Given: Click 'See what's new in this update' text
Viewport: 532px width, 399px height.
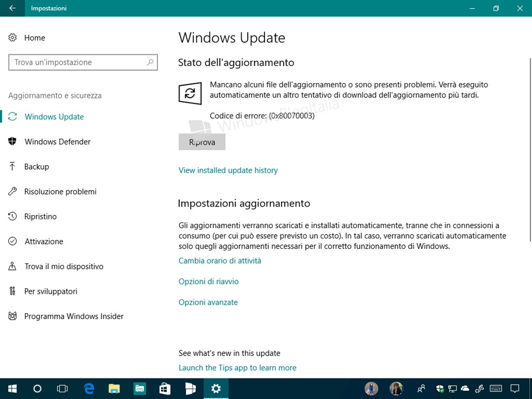Looking at the screenshot, I should coord(229,353).
